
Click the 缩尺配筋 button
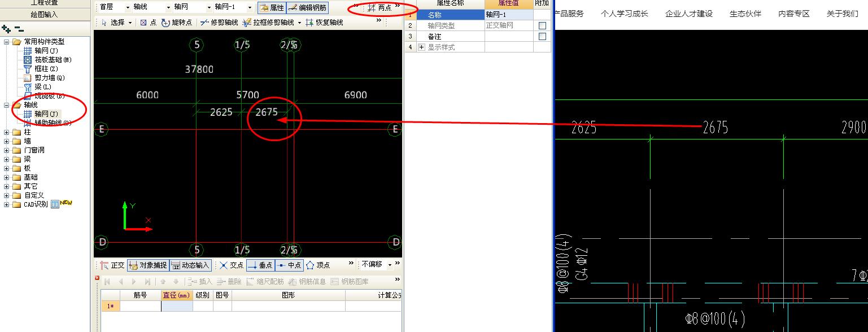pyautogui.click(x=265, y=281)
